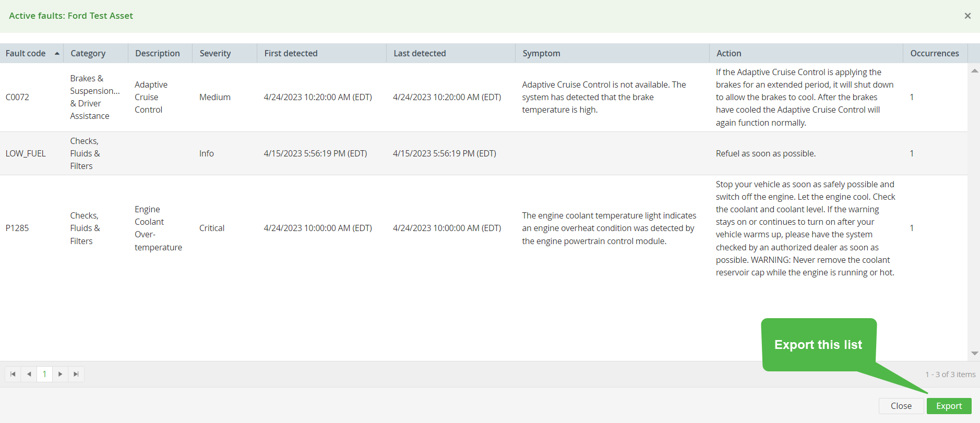Click P1285 first detected timestamp
The image size is (980, 423).
click(318, 228)
